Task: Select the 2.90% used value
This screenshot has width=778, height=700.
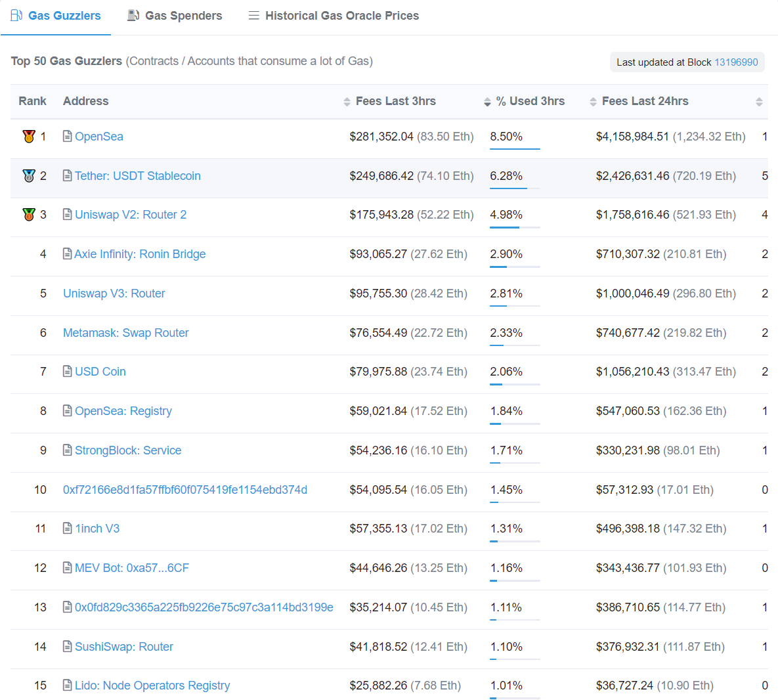Action: [x=506, y=254]
